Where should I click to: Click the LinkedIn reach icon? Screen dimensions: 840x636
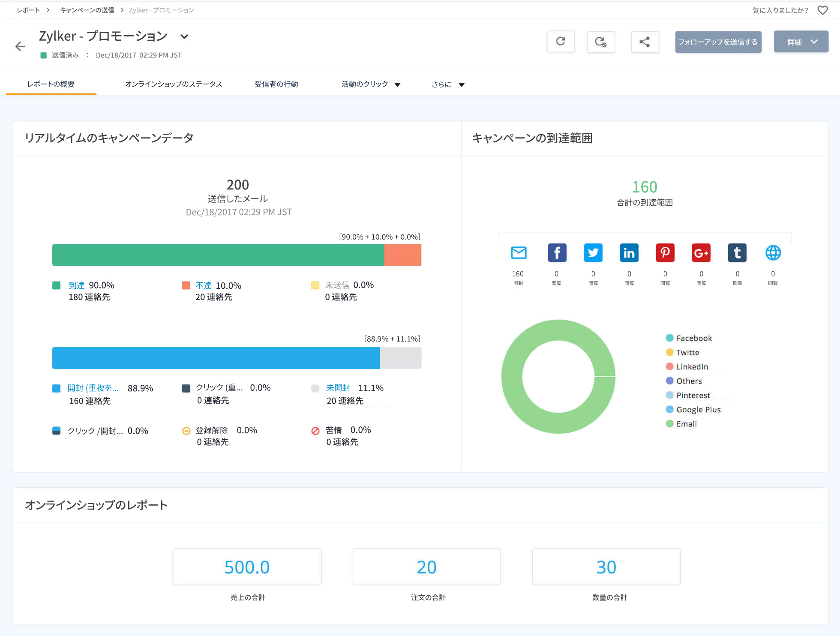click(629, 253)
